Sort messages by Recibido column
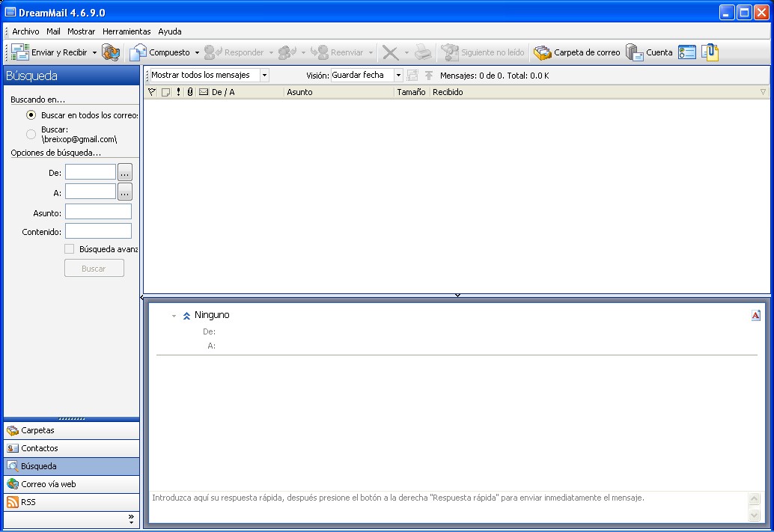The width and height of the screenshot is (774, 532). (599, 92)
